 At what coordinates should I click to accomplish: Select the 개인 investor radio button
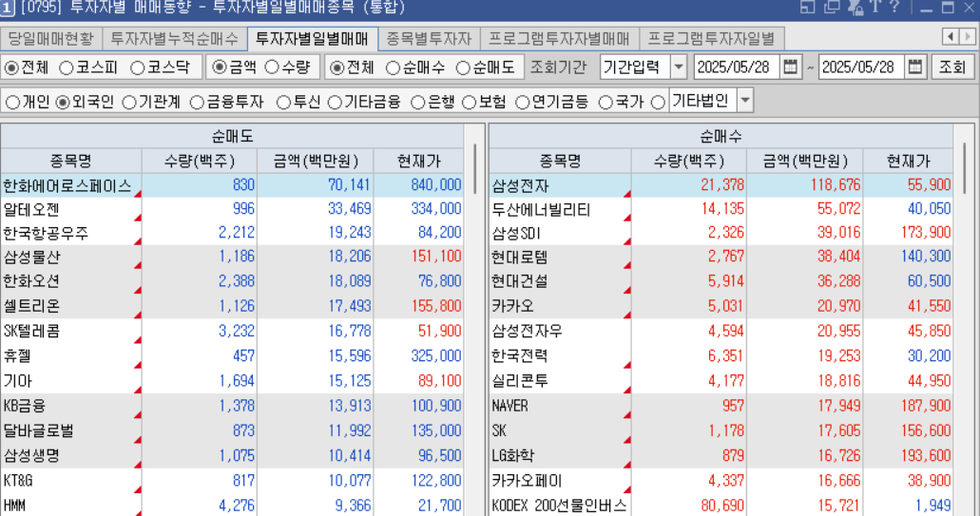pyautogui.click(x=12, y=103)
